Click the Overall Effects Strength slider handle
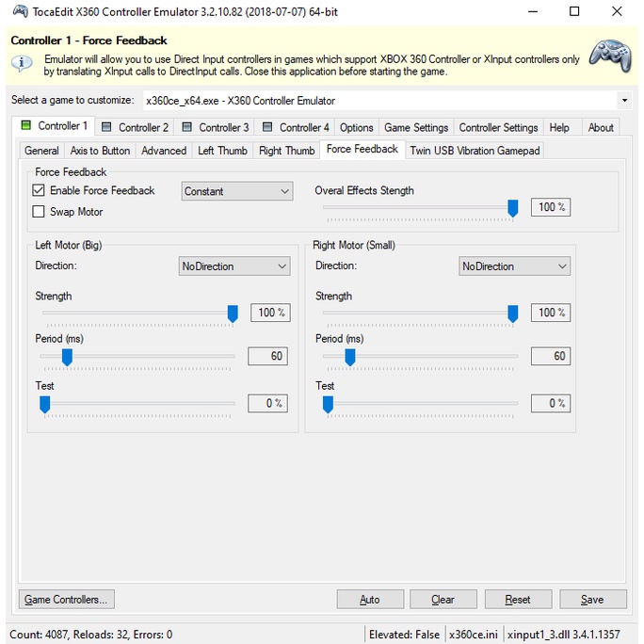Screen dimensions: 644x644 tap(513, 208)
